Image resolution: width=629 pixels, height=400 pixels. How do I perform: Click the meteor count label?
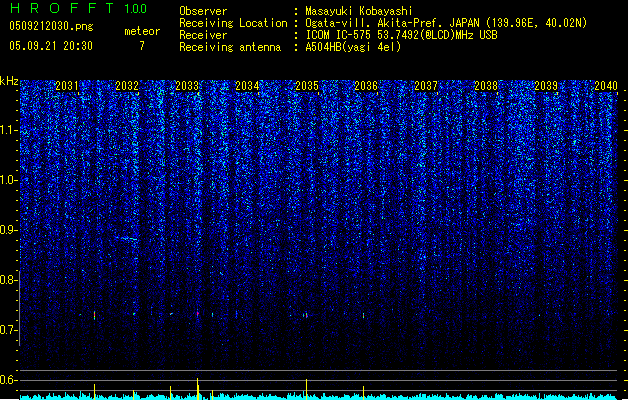coord(142,31)
